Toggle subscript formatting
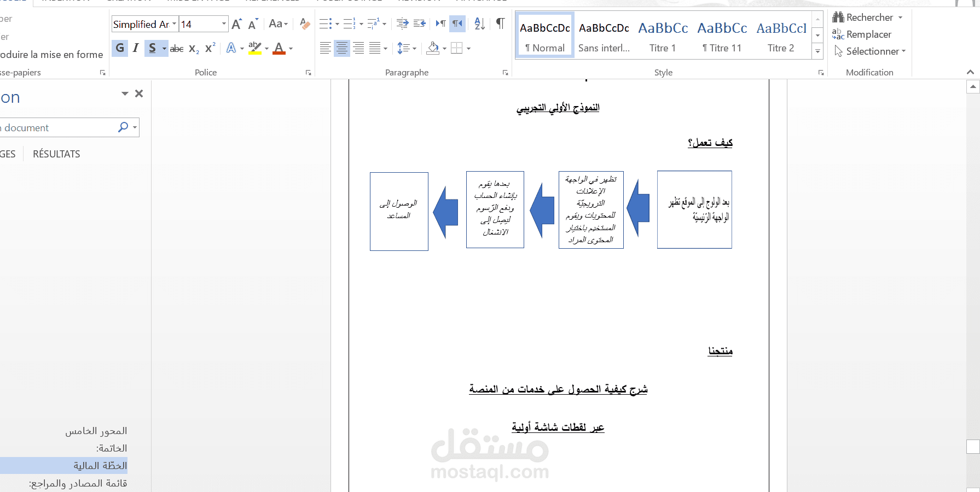This screenshot has height=492, width=980. coord(194,49)
